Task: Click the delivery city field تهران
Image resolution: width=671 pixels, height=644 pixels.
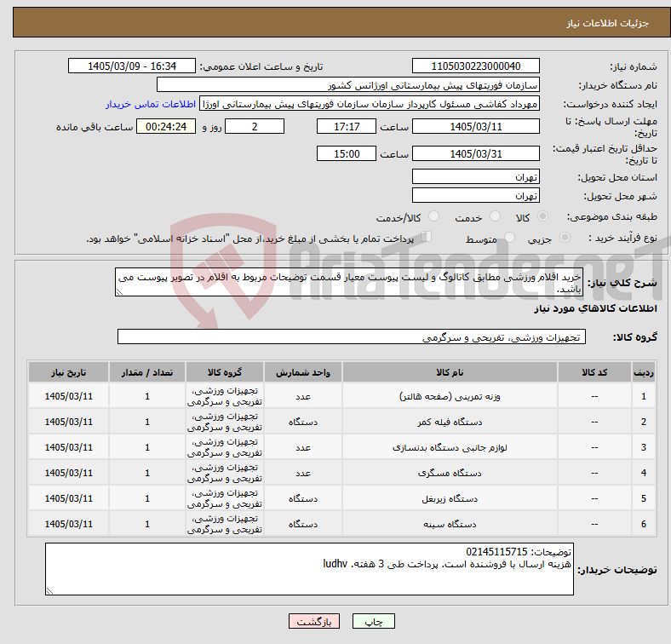Action: pos(475,195)
